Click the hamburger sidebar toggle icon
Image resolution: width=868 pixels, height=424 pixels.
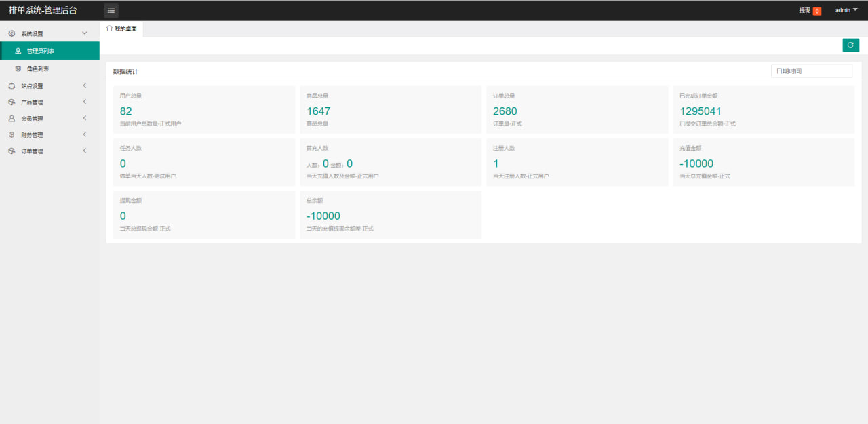111,10
